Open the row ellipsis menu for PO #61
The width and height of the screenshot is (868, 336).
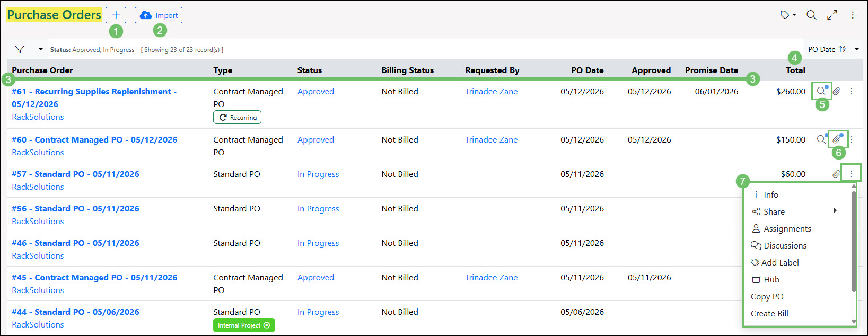[x=851, y=91]
